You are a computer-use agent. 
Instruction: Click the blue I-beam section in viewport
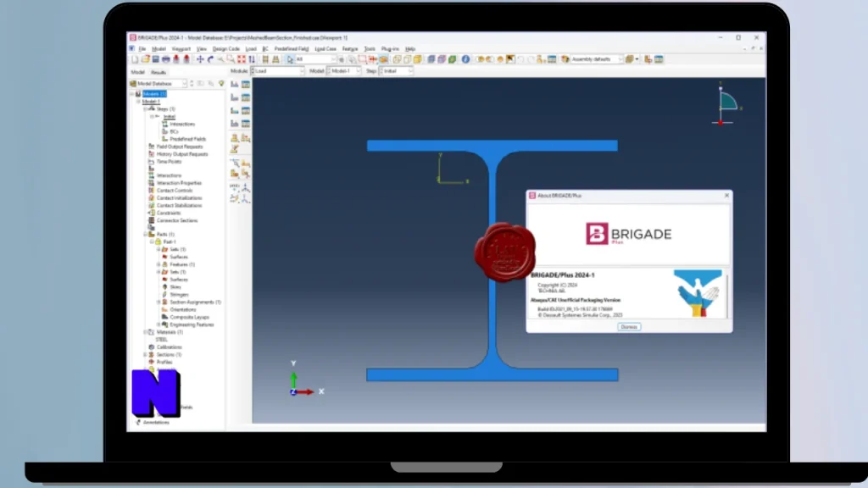492,260
